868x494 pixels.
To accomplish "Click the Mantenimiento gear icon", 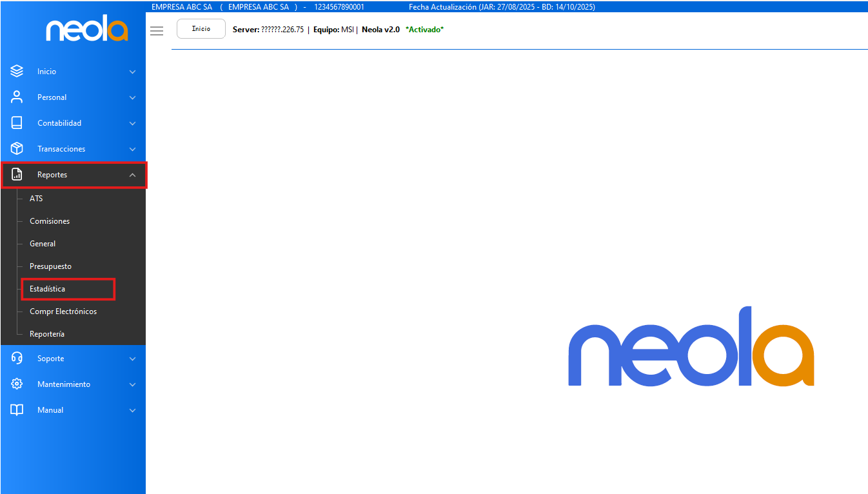I will tap(17, 384).
